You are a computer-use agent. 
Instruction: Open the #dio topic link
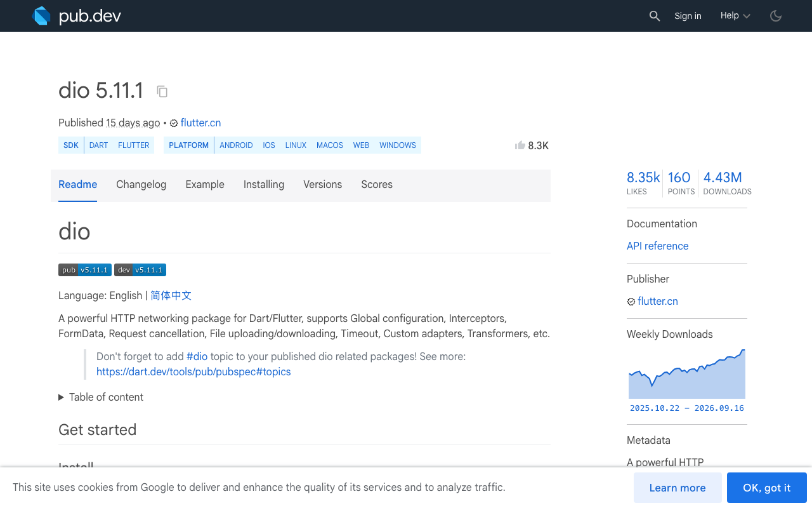(197, 357)
